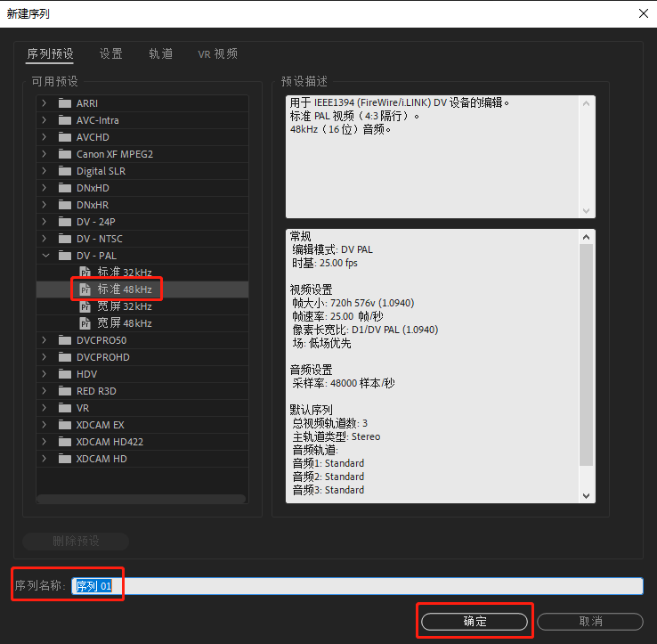Image resolution: width=657 pixels, height=644 pixels.
Task: Click the preset list horizontal scrollbar
Action: click(x=141, y=499)
